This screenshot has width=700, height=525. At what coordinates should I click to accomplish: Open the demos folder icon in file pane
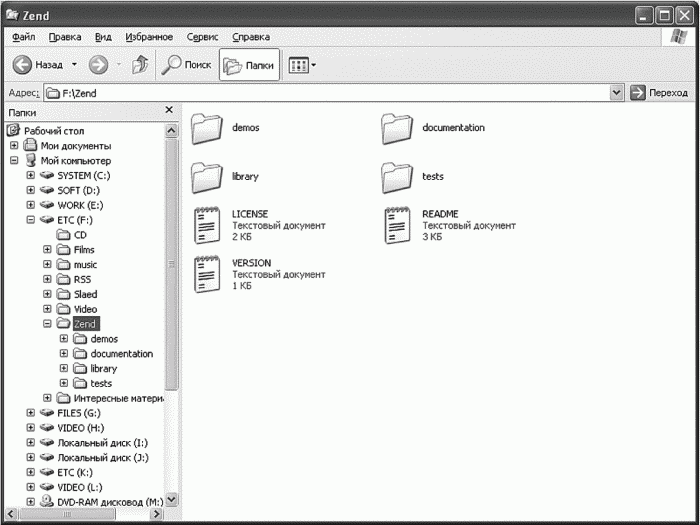(206, 128)
